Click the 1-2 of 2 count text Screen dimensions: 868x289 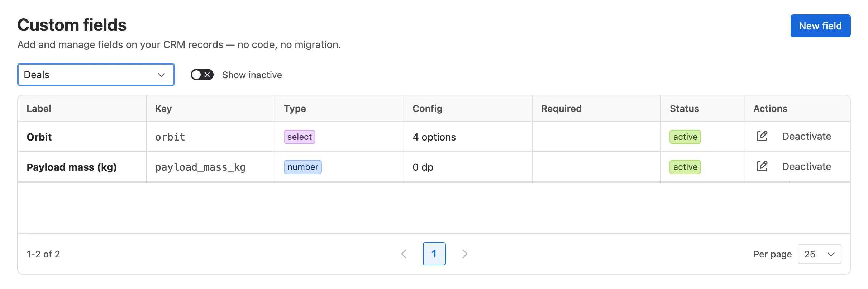point(43,254)
